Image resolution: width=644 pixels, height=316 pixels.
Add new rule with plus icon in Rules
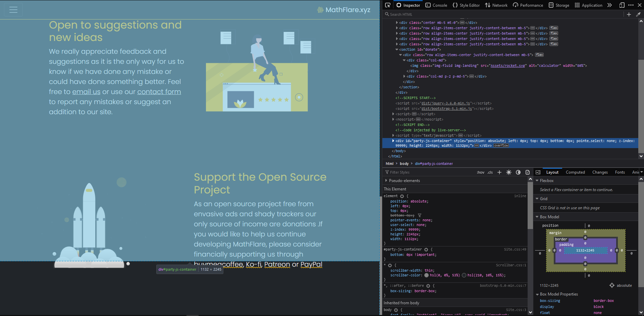(x=499, y=172)
